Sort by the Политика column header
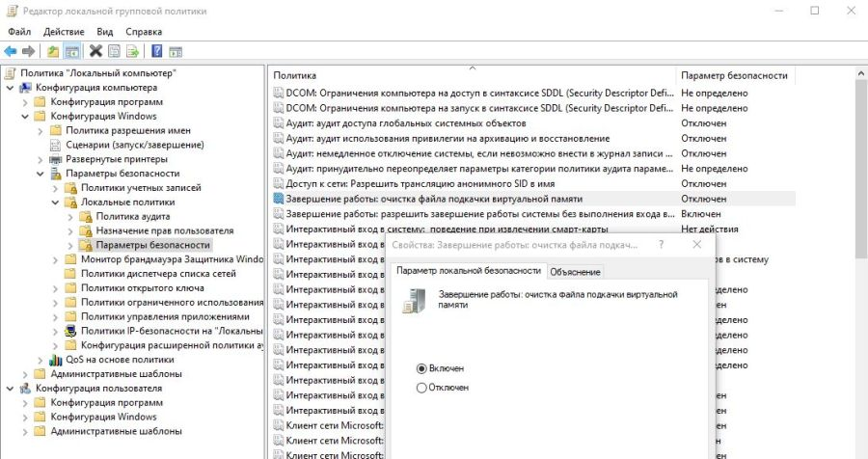The width and height of the screenshot is (868, 459). pyautogui.click(x=473, y=75)
